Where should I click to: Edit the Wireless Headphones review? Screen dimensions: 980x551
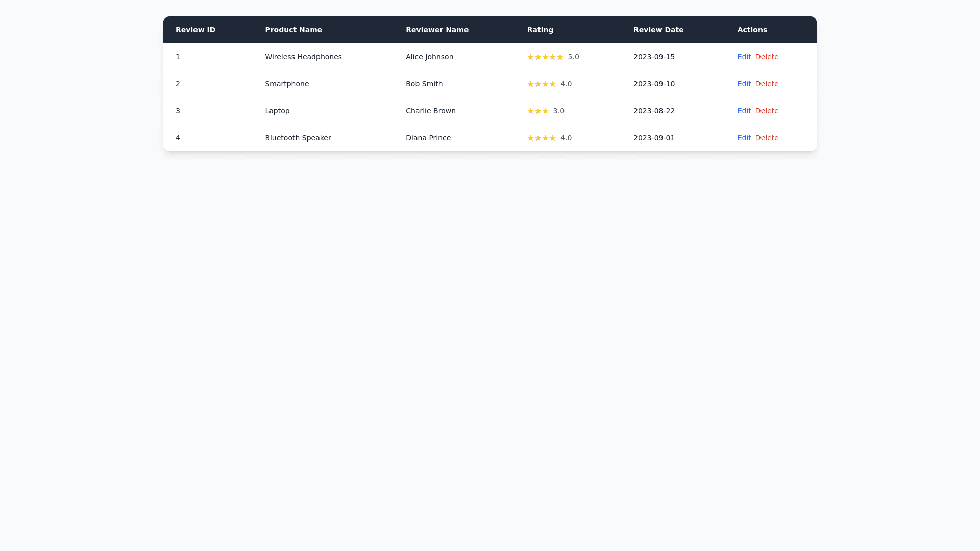point(744,57)
